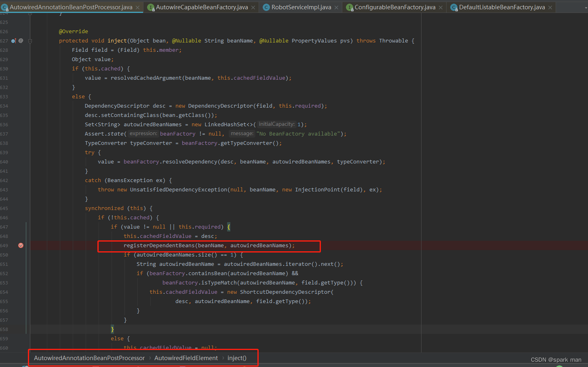This screenshot has height=367, width=588.
Task: Click the expression parameter hint
Action: [x=143, y=134]
